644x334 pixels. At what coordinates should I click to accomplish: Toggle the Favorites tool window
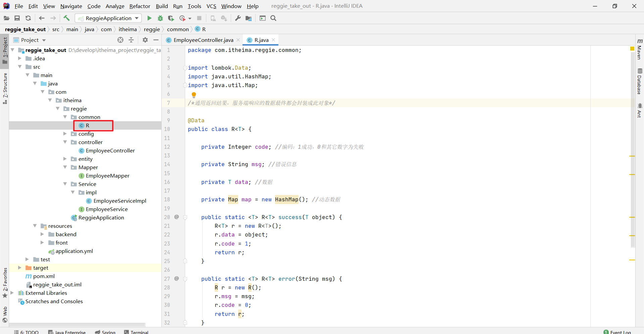pyautogui.click(x=5, y=282)
